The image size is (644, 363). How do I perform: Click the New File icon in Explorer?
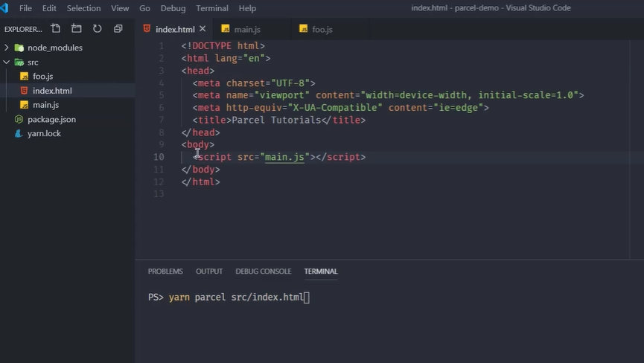[x=56, y=29]
